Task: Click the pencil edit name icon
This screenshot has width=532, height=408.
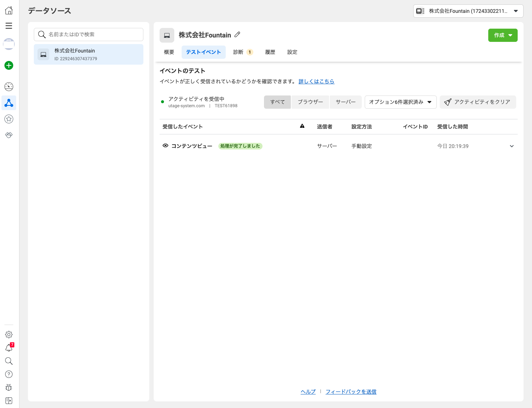Action: (x=238, y=35)
